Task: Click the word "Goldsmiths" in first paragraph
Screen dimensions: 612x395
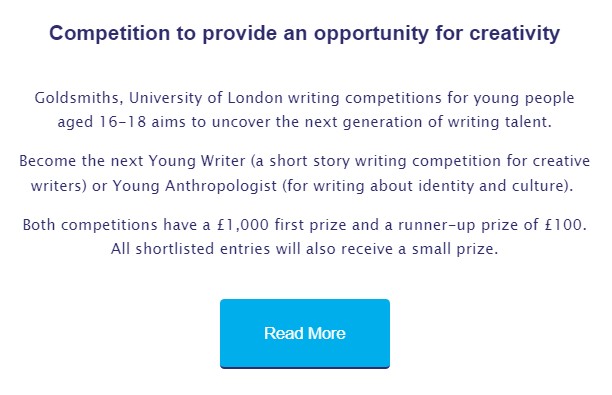Action: pos(78,98)
